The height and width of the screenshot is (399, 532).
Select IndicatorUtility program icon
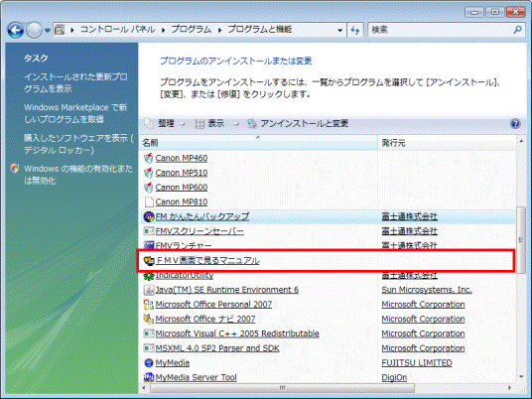[x=149, y=276]
